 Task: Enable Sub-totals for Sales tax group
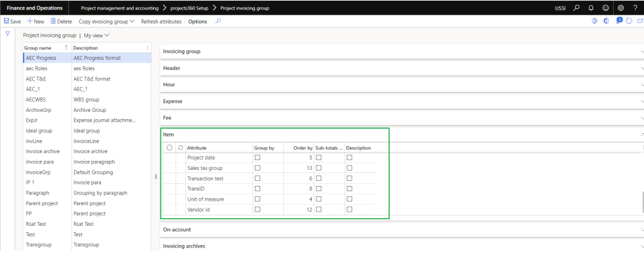[319, 168]
